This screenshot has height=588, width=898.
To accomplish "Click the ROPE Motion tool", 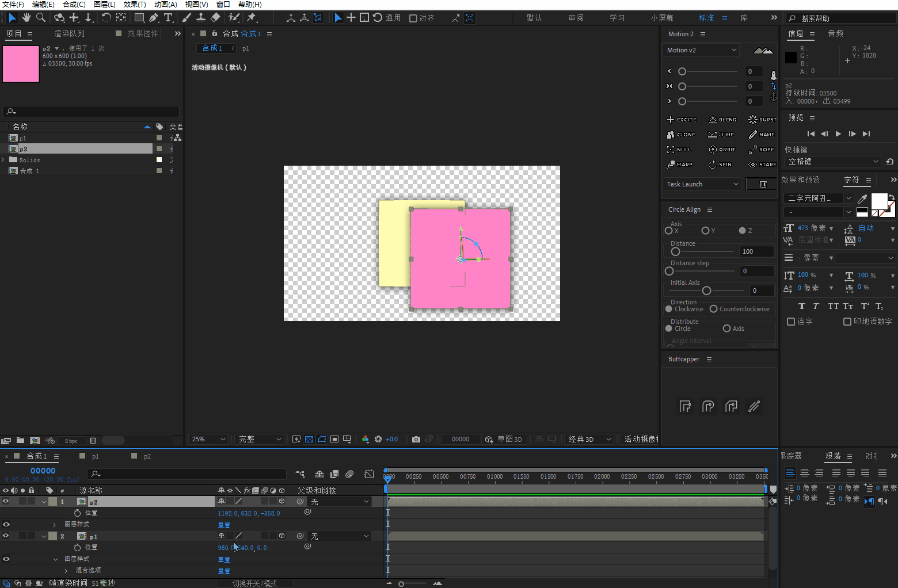I will point(761,150).
